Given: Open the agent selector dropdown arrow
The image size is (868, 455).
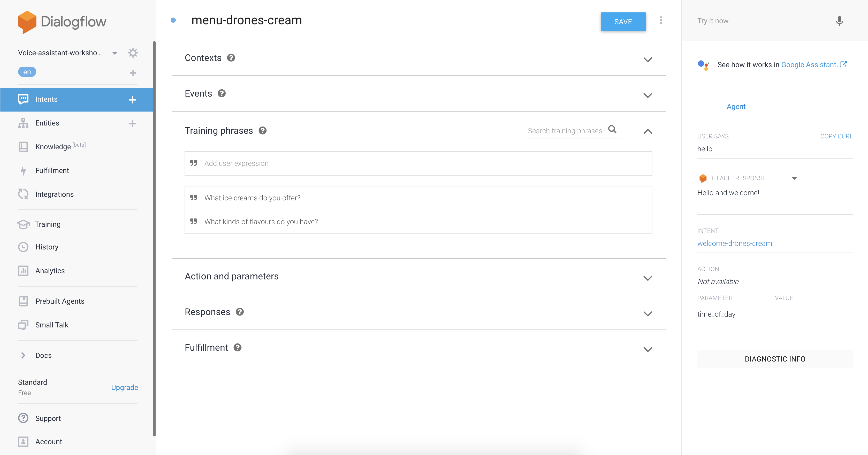Looking at the screenshot, I should click(115, 53).
